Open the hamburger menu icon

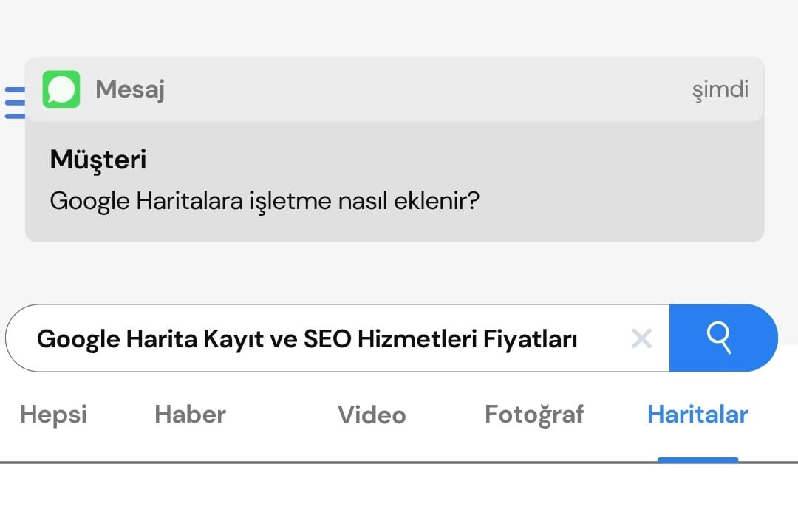point(15,103)
